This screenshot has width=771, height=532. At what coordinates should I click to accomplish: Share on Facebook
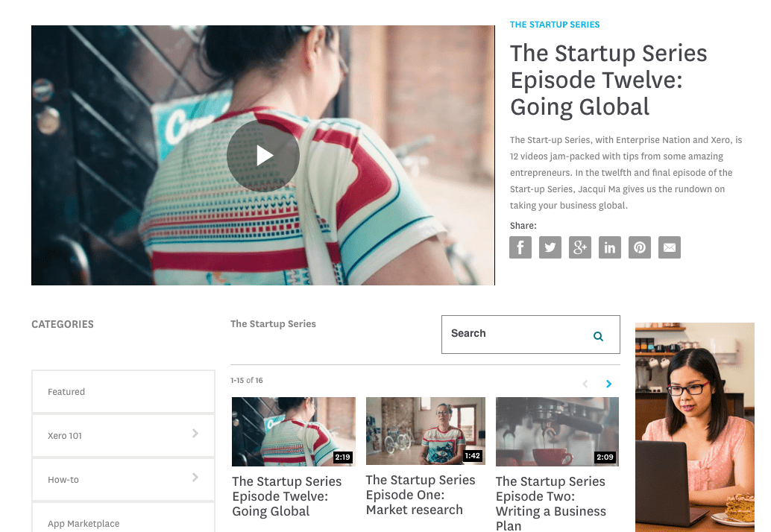pos(520,247)
